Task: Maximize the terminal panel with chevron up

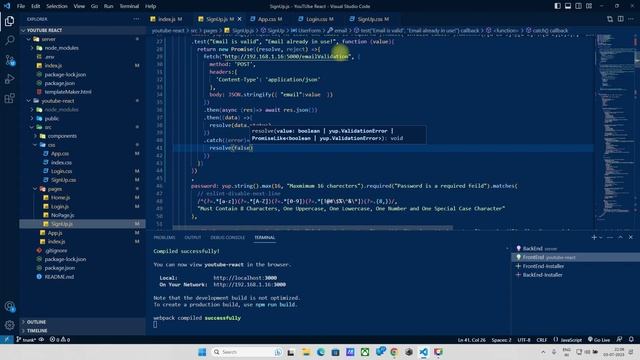Action: tap(620, 237)
